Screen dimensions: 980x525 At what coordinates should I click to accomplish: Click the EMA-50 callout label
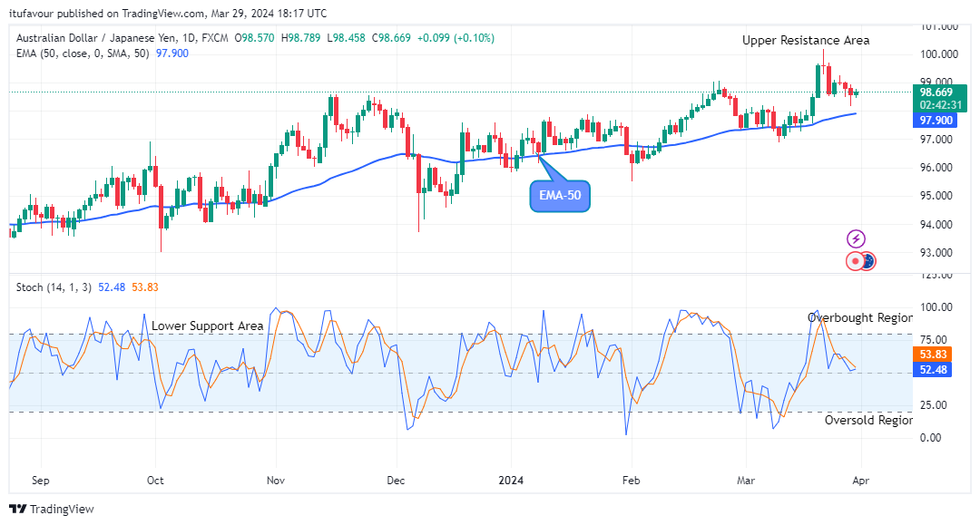coord(560,195)
